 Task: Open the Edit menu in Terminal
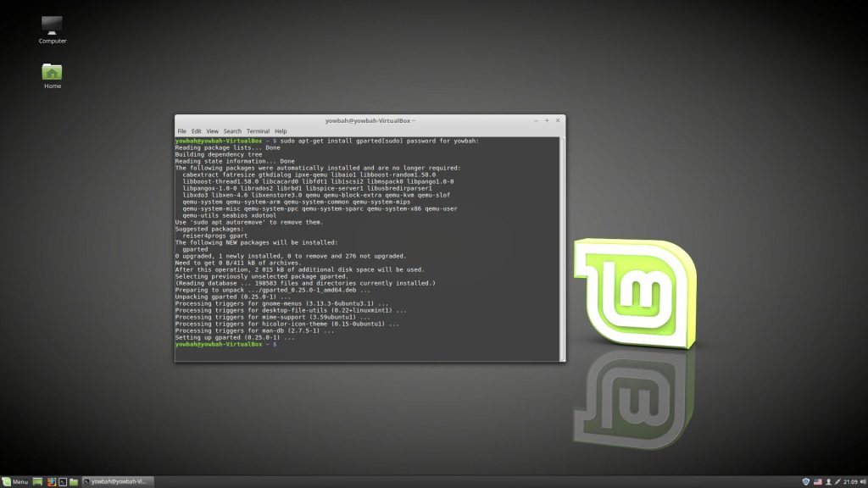point(196,131)
